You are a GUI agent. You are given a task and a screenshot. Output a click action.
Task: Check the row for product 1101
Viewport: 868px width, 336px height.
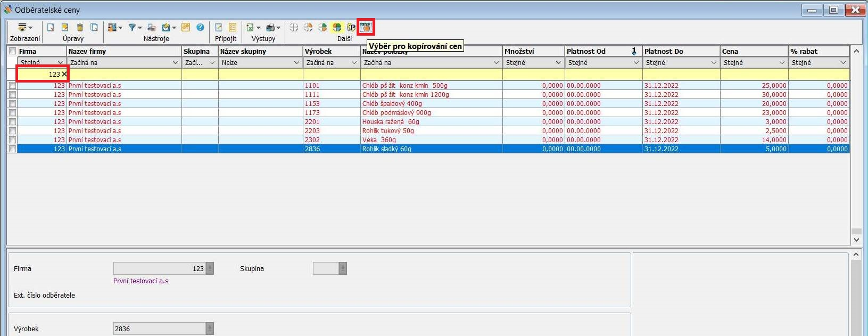(12, 85)
